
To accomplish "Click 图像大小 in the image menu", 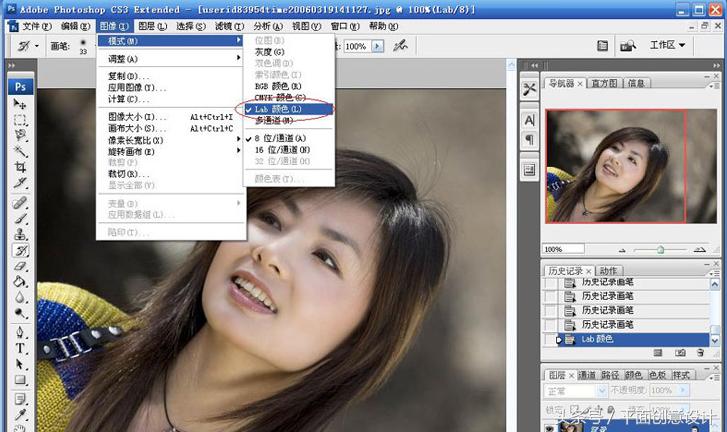I will tap(134, 117).
